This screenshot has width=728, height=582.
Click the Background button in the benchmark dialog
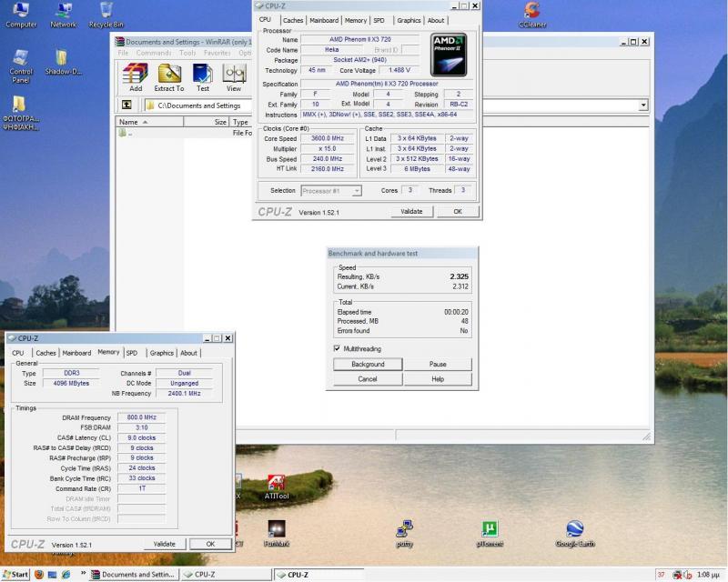[x=367, y=364]
